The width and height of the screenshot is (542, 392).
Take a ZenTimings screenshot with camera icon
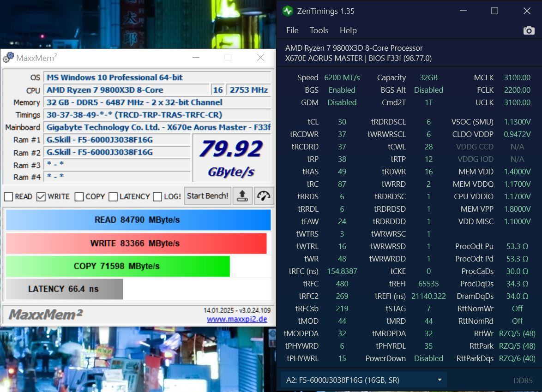[529, 30]
